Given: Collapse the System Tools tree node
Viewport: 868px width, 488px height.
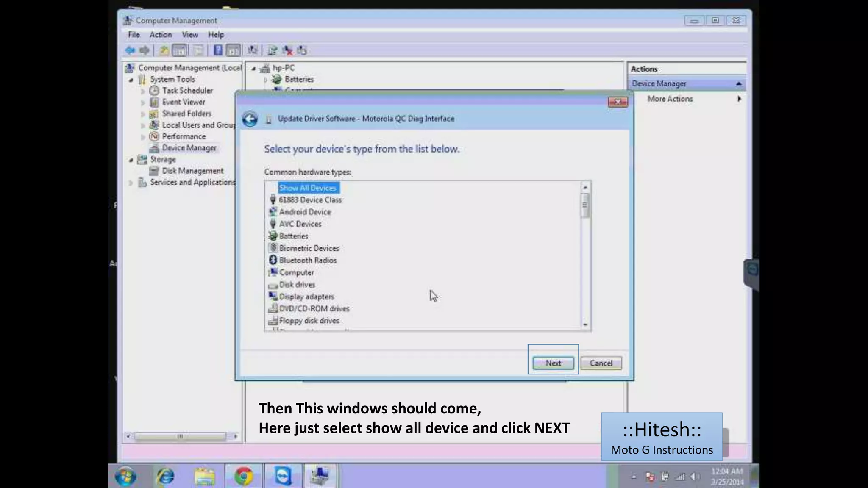Looking at the screenshot, I should [x=131, y=80].
